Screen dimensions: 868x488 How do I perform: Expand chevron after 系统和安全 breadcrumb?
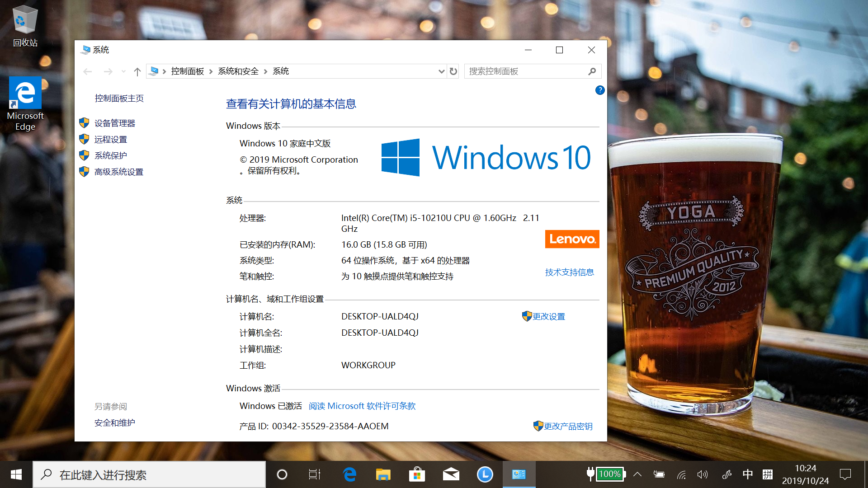265,71
